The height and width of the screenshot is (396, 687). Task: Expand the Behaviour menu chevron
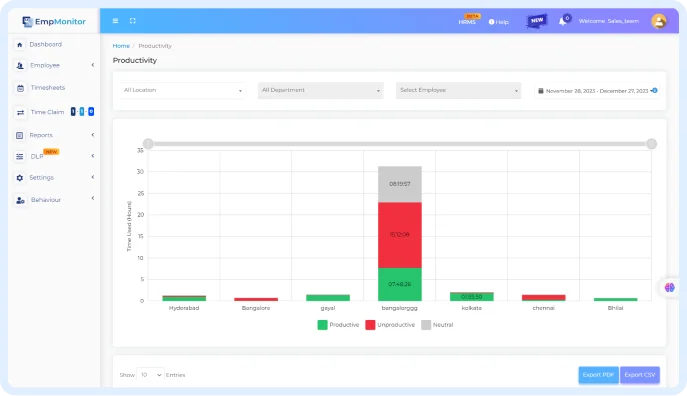tap(92, 198)
